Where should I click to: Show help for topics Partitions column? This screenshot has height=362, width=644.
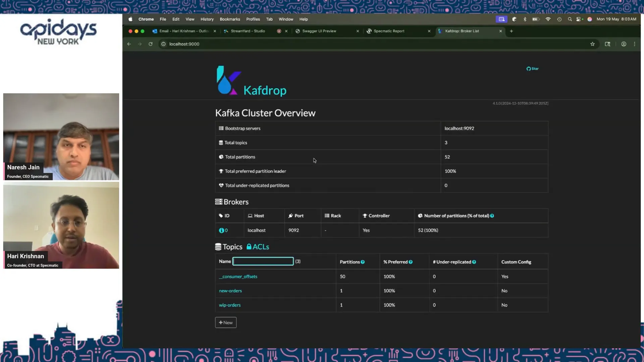[363, 262]
